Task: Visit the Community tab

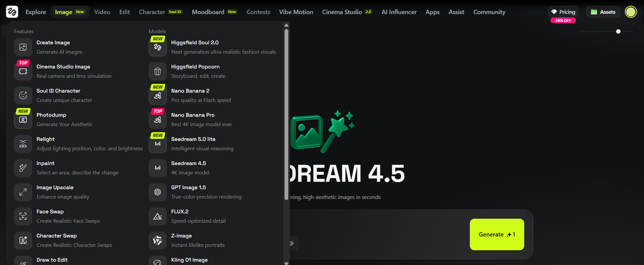Action: click(x=490, y=12)
